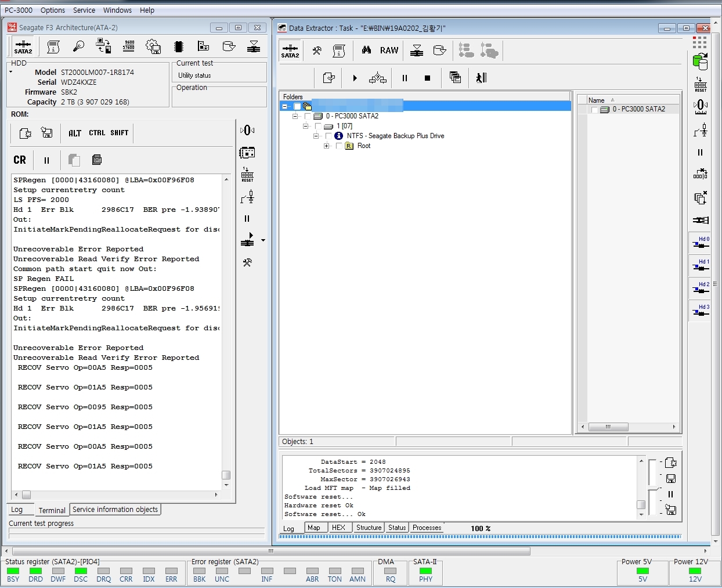Collapse the 0 - PC3000 SATA2 tree node

coord(295,116)
